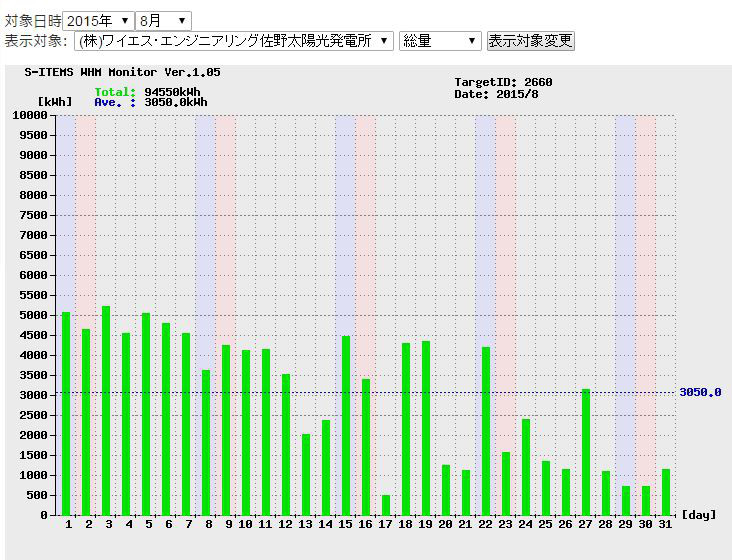
Task: Open the 8月 month dropdown
Action: (163, 21)
